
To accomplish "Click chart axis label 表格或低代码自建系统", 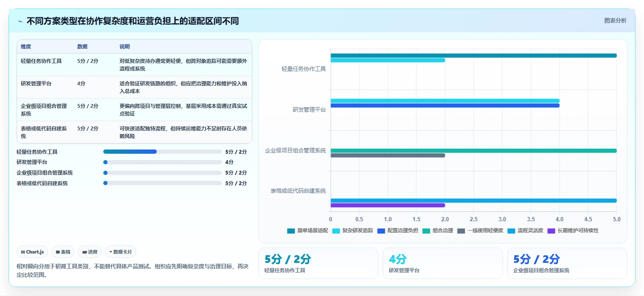I will click(x=298, y=191).
